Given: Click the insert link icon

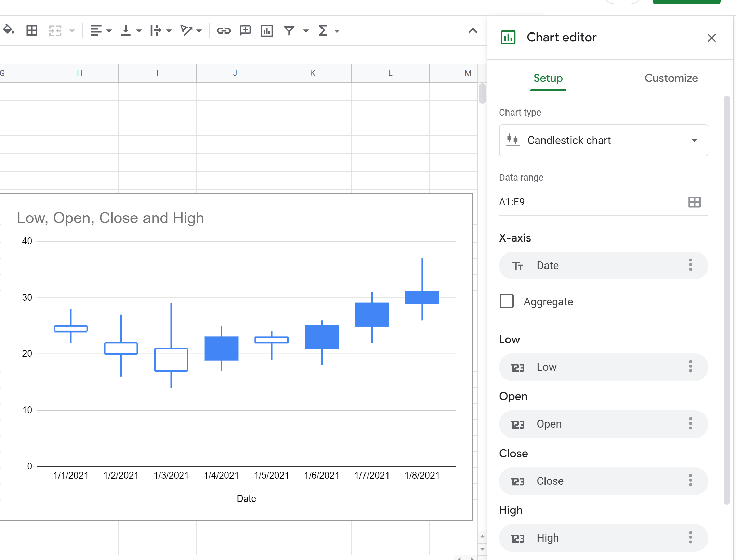Looking at the screenshot, I should click(x=224, y=31).
